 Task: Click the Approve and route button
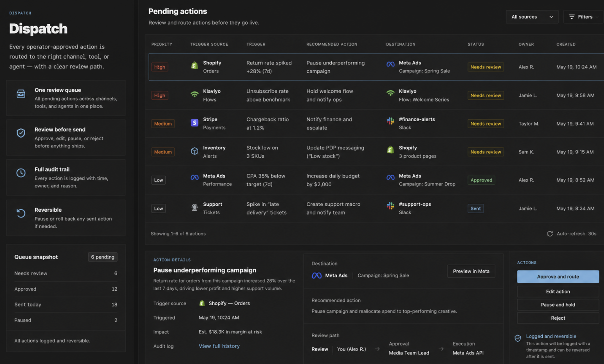(558, 277)
